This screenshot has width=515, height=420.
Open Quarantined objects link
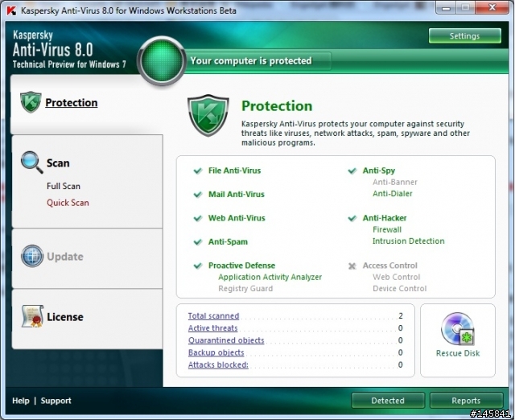(226, 340)
